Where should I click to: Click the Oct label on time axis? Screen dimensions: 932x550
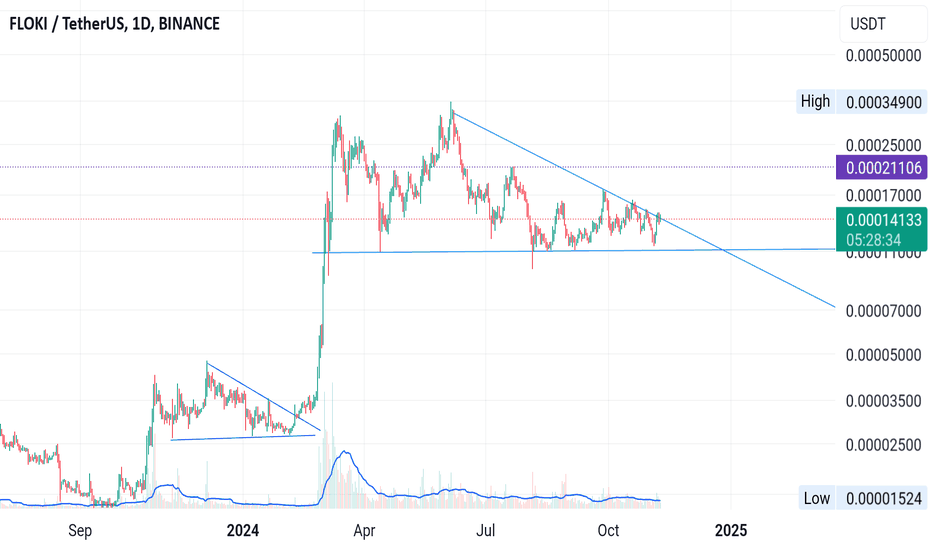(608, 530)
